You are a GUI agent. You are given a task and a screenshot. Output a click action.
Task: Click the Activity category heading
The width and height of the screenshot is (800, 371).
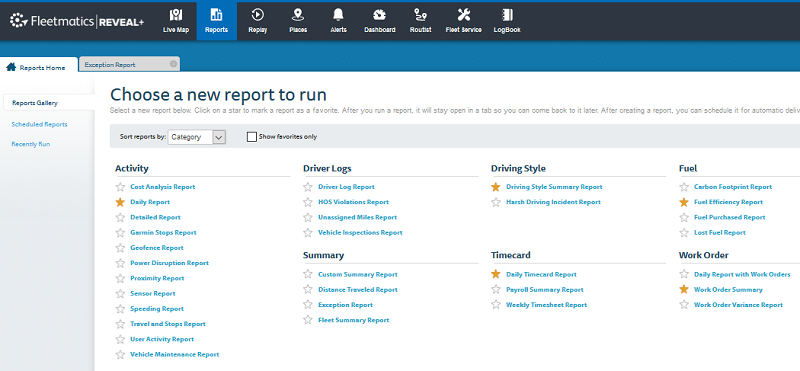click(x=132, y=168)
